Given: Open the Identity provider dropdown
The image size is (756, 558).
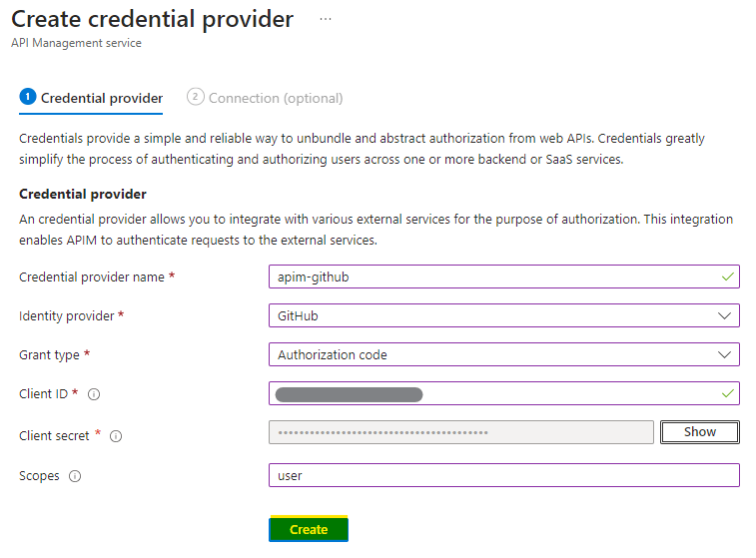Looking at the screenshot, I should pyautogui.click(x=503, y=315).
